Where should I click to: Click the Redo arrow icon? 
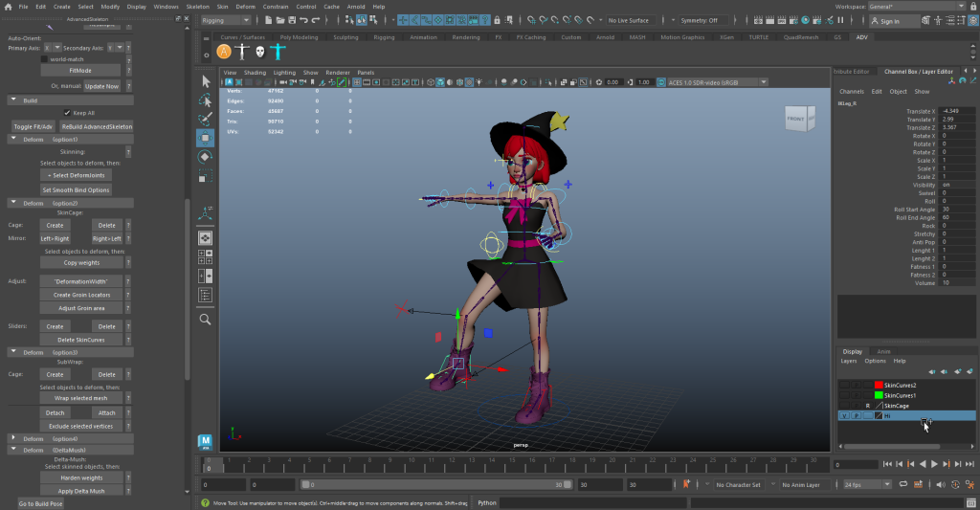click(315, 21)
